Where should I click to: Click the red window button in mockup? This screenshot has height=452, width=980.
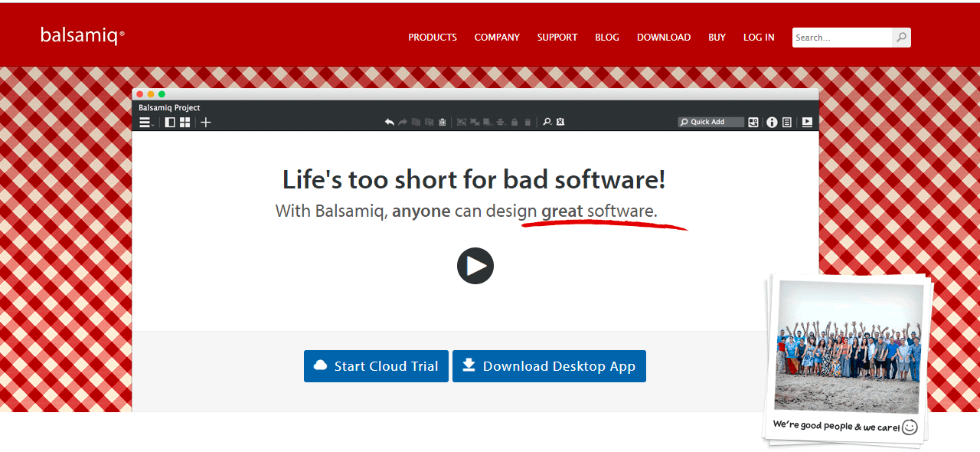[139, 93]
